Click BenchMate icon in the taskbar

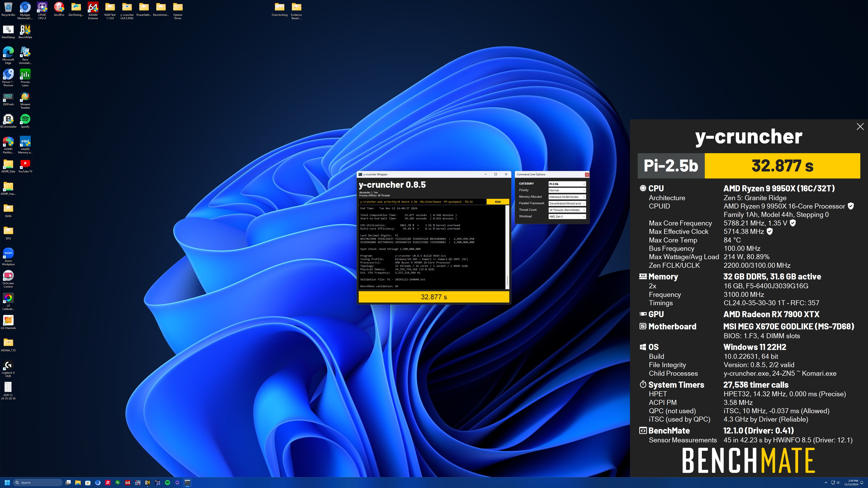148,483
